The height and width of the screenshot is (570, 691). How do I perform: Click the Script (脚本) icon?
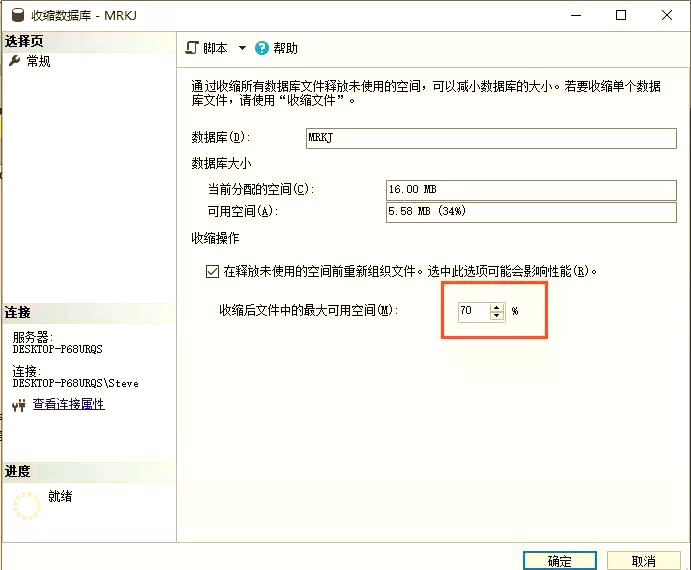[192, 48]
